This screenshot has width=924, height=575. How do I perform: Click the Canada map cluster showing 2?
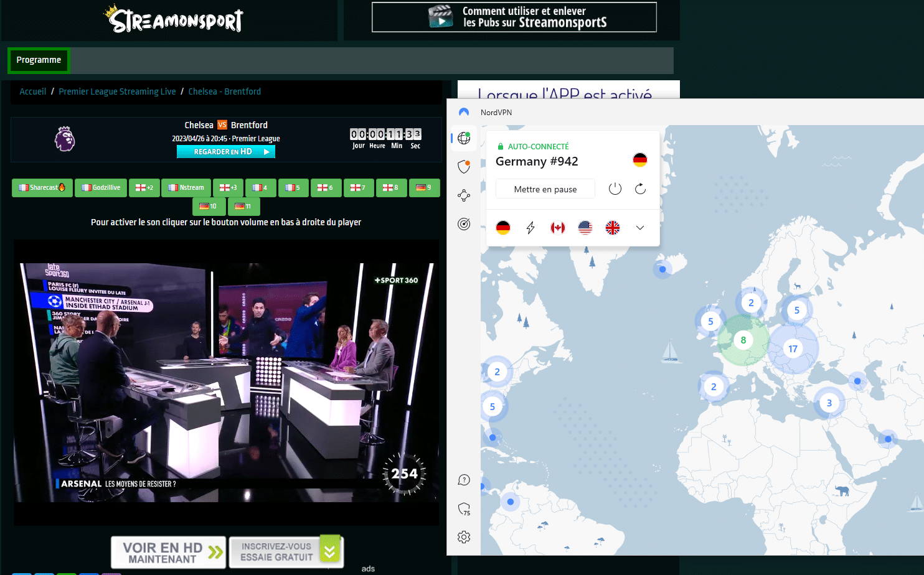pyautogui.click(x=497, y=372)
